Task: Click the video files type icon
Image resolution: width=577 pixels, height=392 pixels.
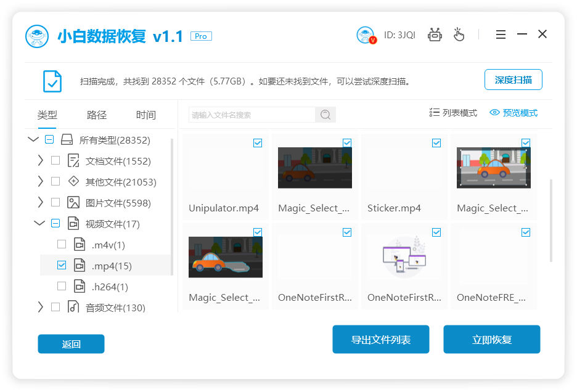Action: point(73,223)
